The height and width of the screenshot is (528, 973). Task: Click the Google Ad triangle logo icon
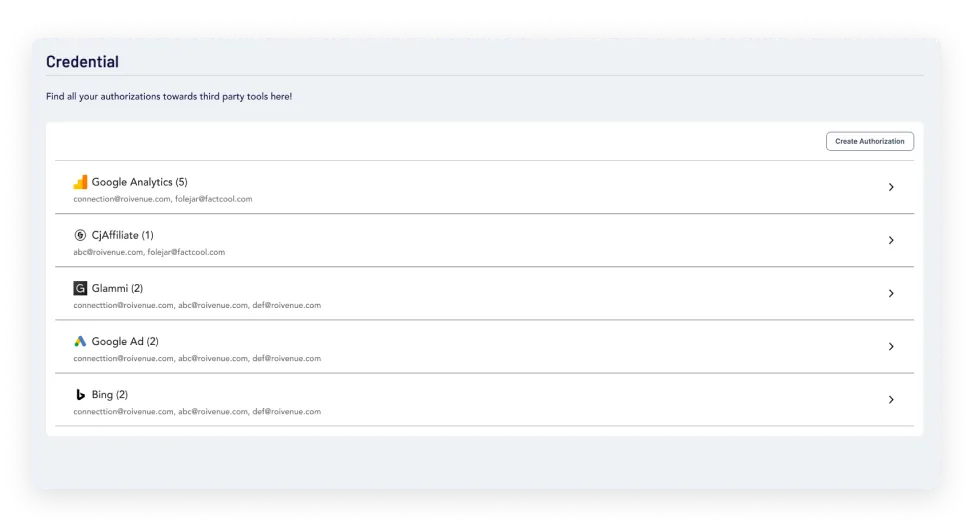pyautogui.click(x=80, y=341)
